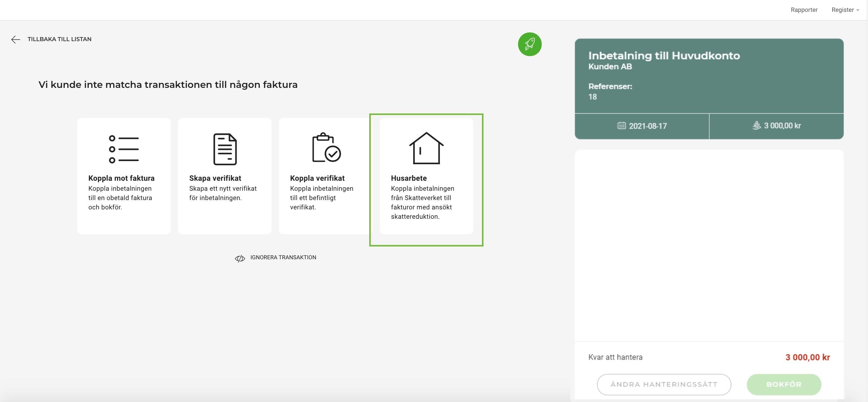Open the green rocket launcher button
This screenshot has width=868, height=402.
(530, 44)
